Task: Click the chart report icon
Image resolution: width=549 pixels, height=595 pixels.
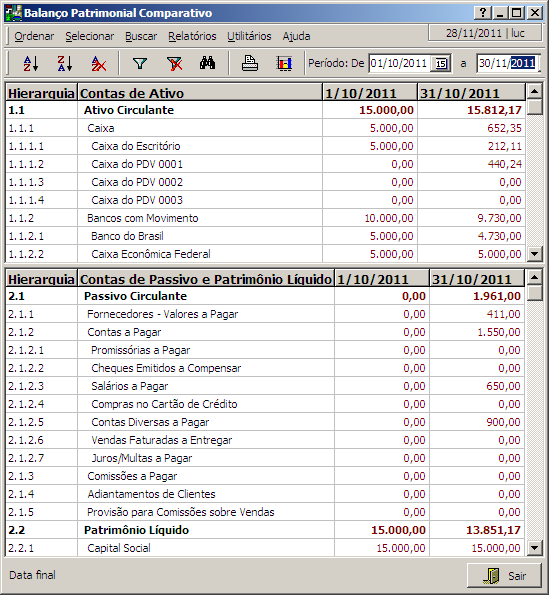Action: pos(284,63)
